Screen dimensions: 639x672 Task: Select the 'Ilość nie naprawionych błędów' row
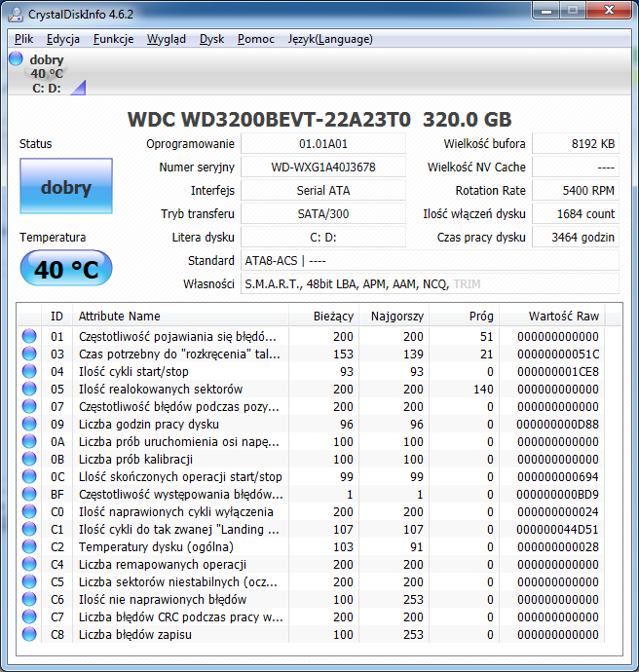tap(311, 600)
